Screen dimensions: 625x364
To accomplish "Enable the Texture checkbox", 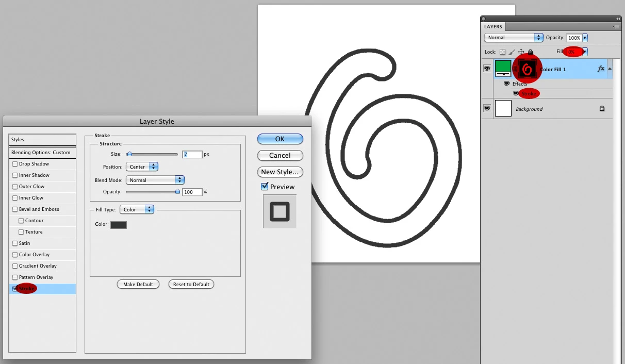I will [21, 232].
